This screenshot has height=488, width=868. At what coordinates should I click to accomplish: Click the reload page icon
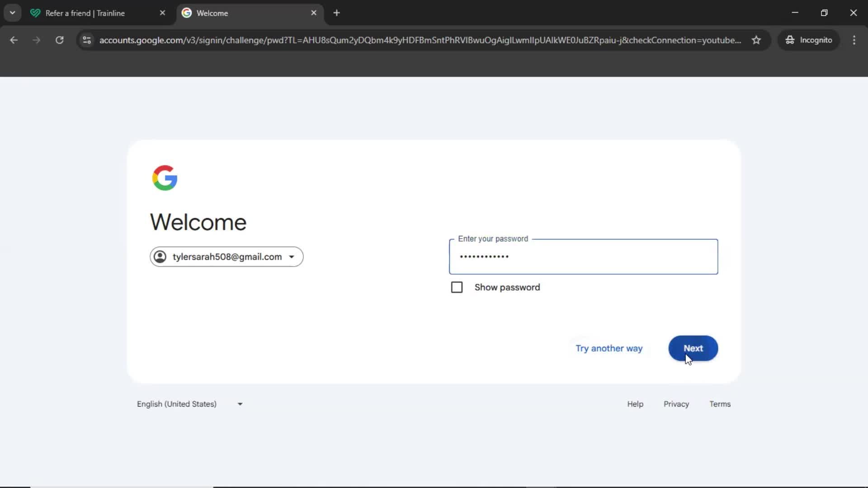pyautogui.click(x=59, y=40)
